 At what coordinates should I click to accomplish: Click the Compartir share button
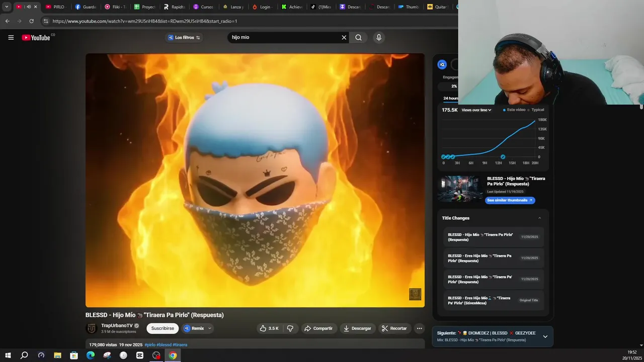pyautogui.click(x=319, y=328)
